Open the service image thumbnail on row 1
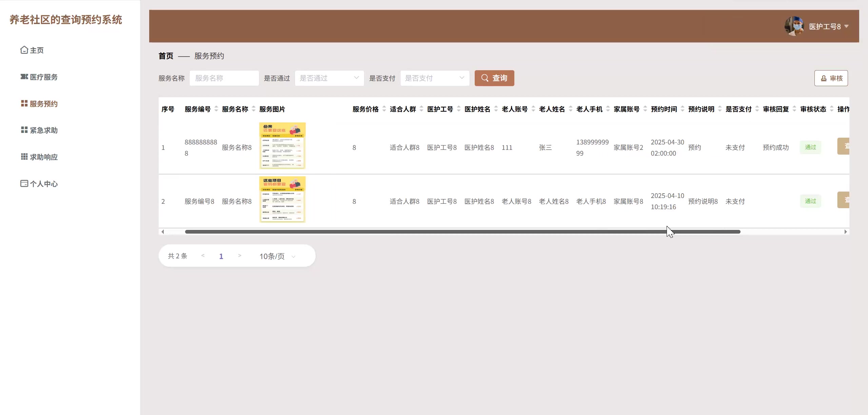The image size is (868, 415). tap(282, 146)
